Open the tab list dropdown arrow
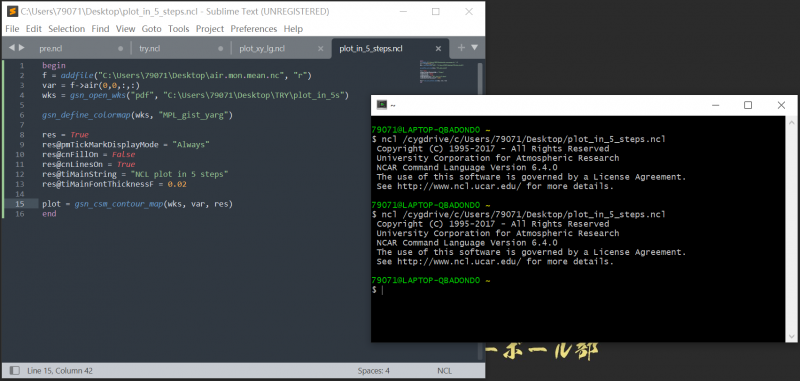The image size is (800, 381). coord(474,47)
